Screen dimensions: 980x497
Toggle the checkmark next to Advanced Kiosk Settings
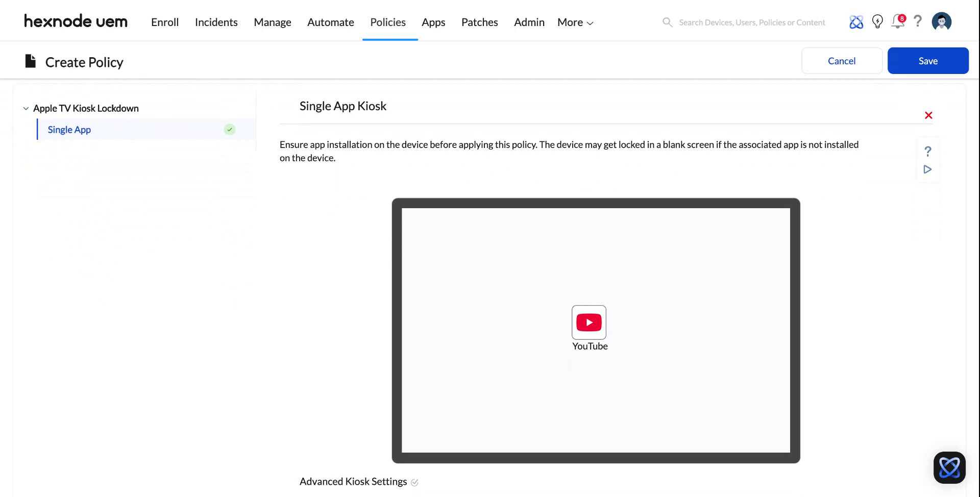(414, 482)
